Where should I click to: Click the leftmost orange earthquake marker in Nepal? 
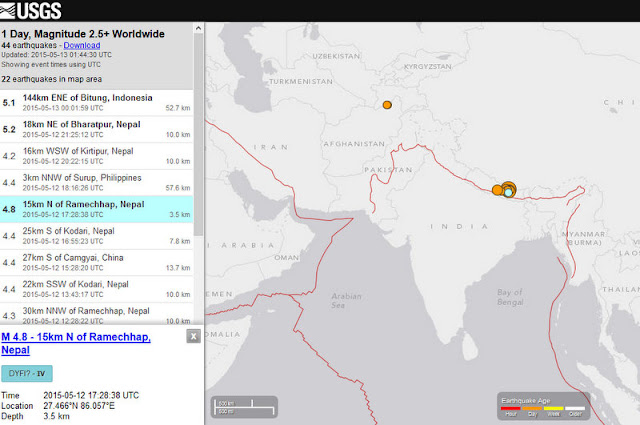click(497, 190)
